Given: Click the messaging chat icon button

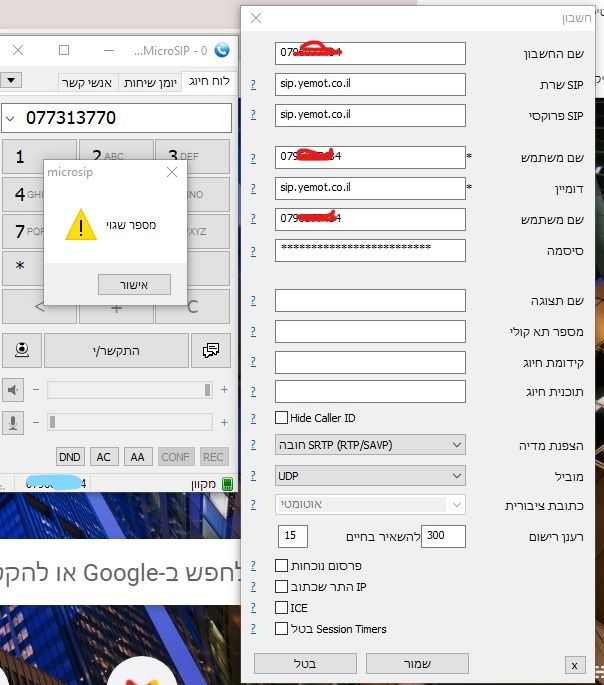Looking at the screenshot, I should [211, 350].
